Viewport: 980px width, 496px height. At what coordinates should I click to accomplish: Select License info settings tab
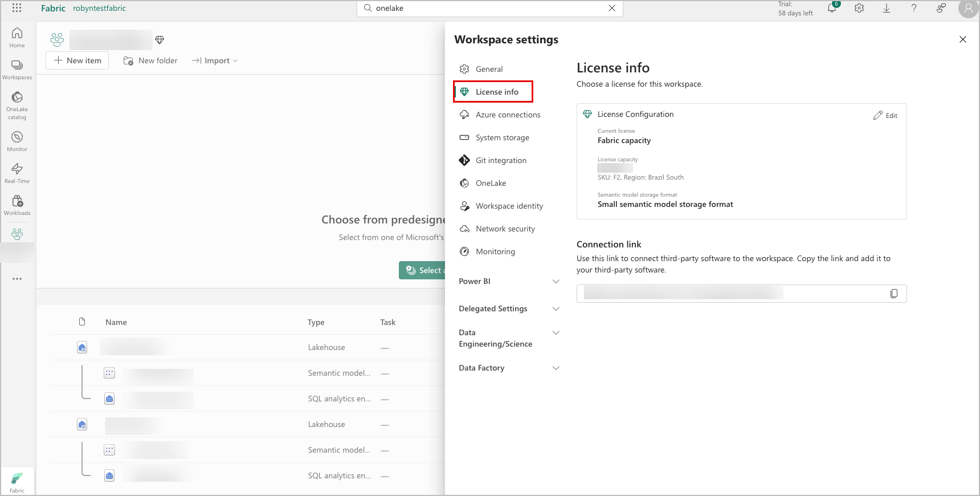(x=493, y=92)
